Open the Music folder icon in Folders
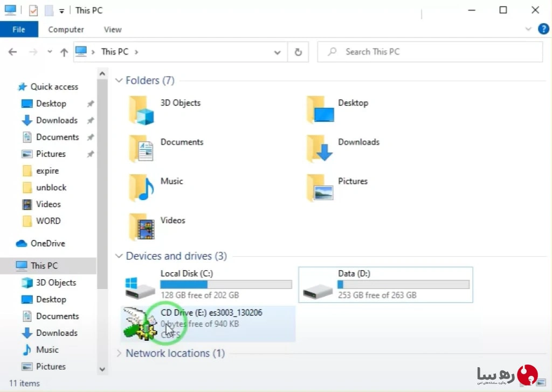Image resolution: width=552 pixels, height=392 pixels. point(141,188)
